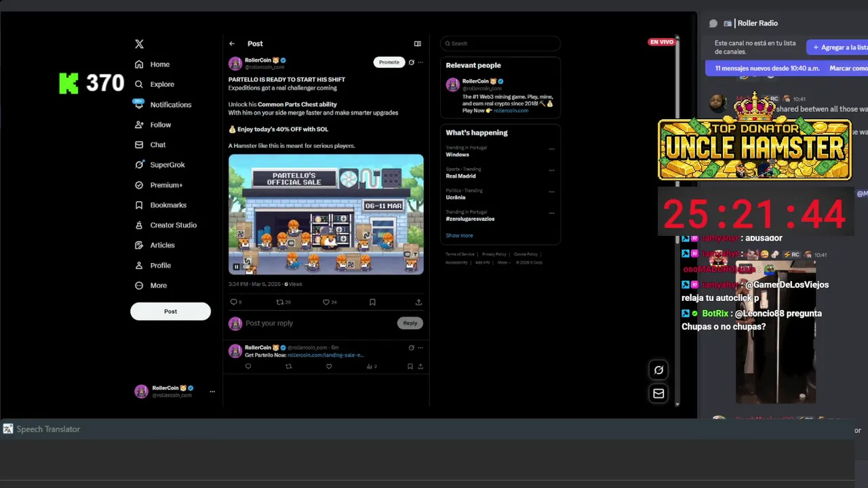The width and height of the screenshot is (868, 488).
Task: Click reply icon on main post
Action: tap(234, 302)
